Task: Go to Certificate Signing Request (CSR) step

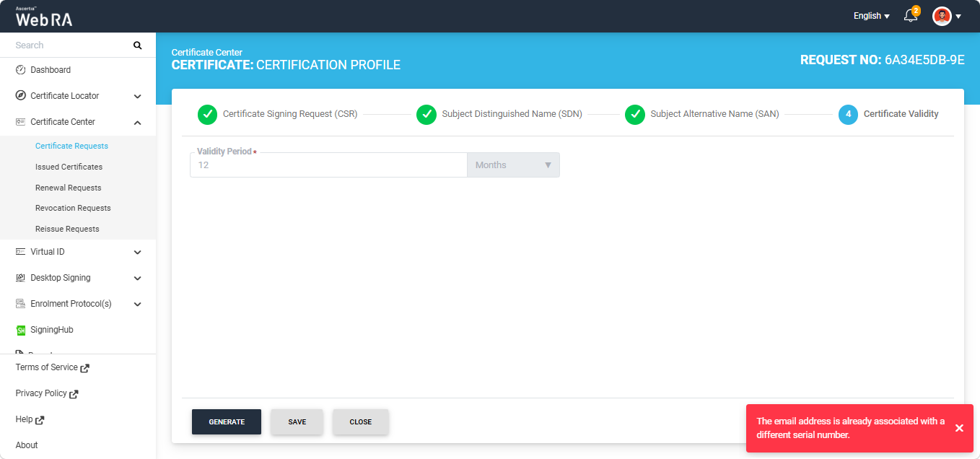Action: pos(290,114)
